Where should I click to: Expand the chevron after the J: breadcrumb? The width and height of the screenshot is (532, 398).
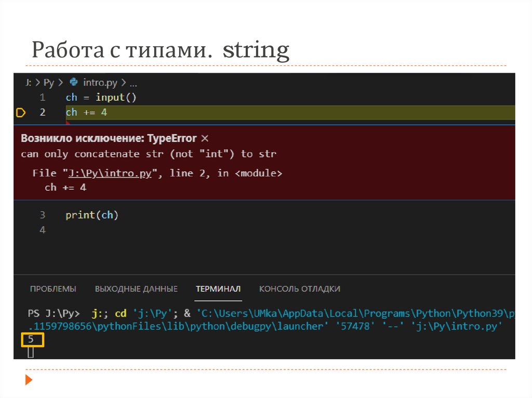pyautogui.click(x=38, y=83)
